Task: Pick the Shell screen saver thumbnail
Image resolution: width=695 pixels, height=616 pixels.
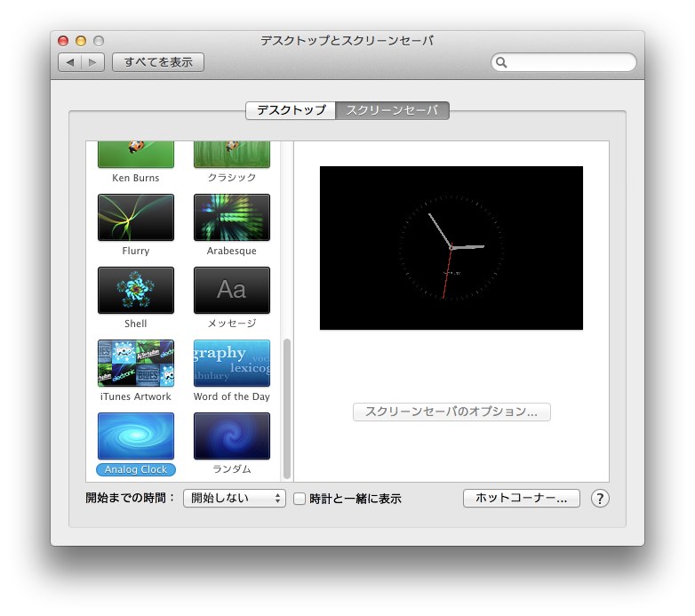Action: click(136, 290)
